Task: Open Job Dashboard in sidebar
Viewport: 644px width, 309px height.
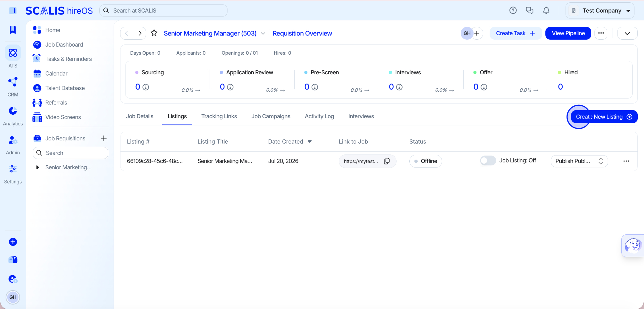Action: coord(64,44)
